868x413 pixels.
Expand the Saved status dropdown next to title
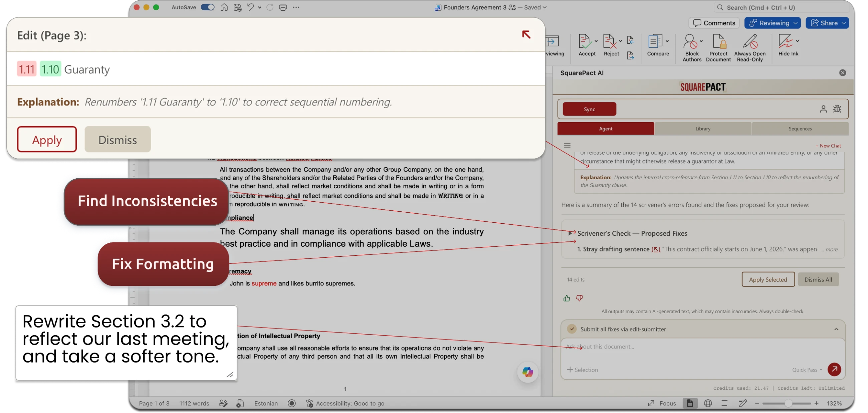coord(545,7)
